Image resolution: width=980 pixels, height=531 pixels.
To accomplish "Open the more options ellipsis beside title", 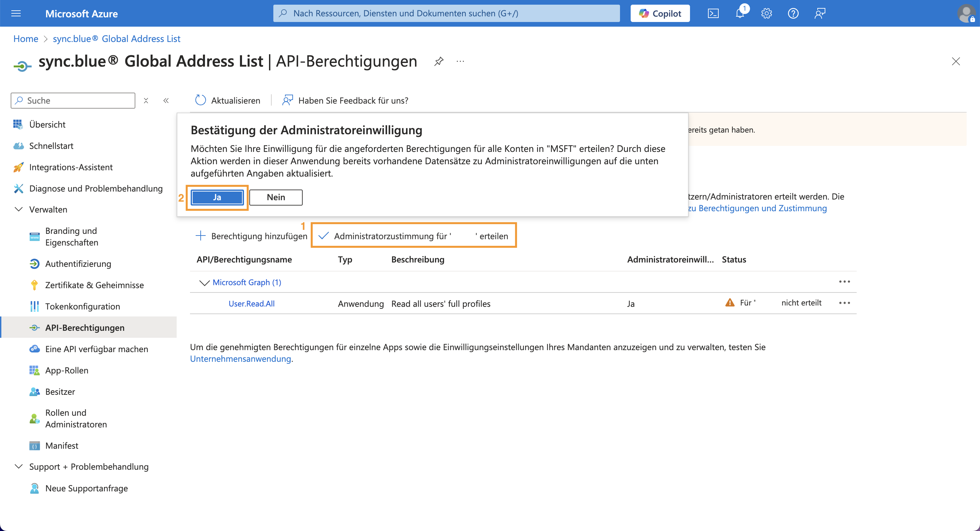I will (460, 61).
